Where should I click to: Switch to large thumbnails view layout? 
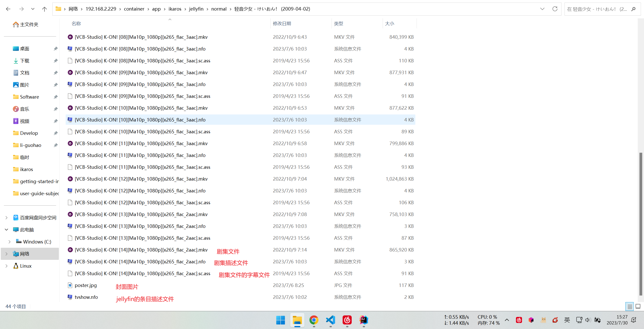pos(638,306)
